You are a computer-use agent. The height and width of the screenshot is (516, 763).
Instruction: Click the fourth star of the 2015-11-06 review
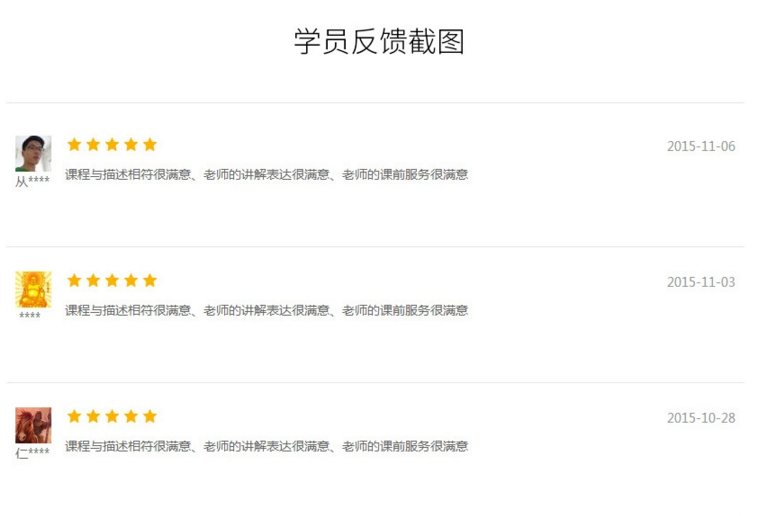click(131, 144)
